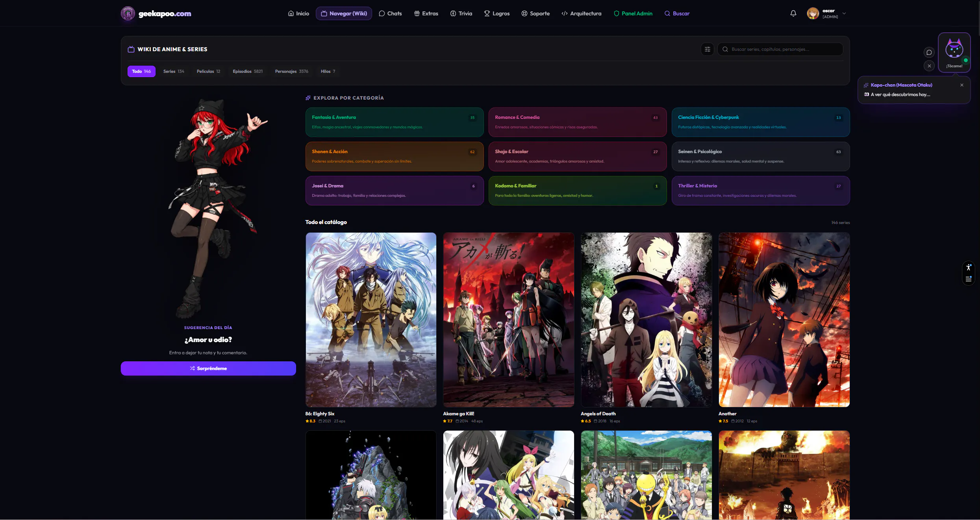980x520 pixels.
Task: Expand the user account dropdown chevron
Action: (x=844, y=13)
